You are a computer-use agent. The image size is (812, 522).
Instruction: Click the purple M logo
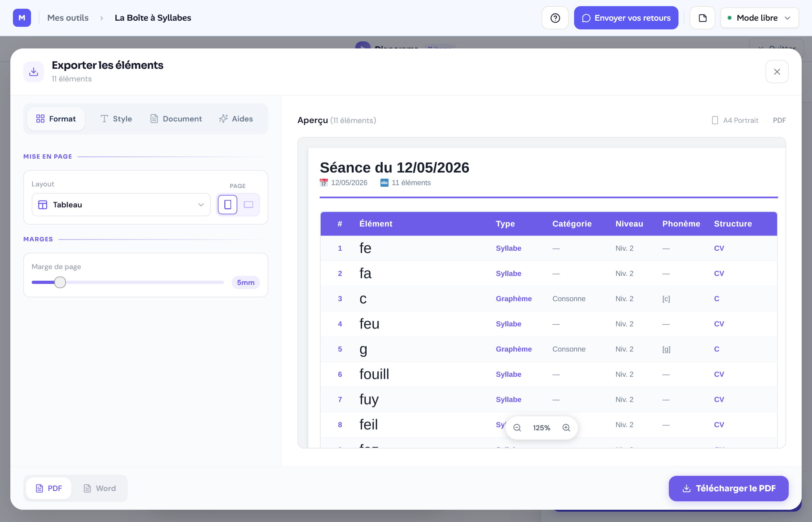[22, 18]
